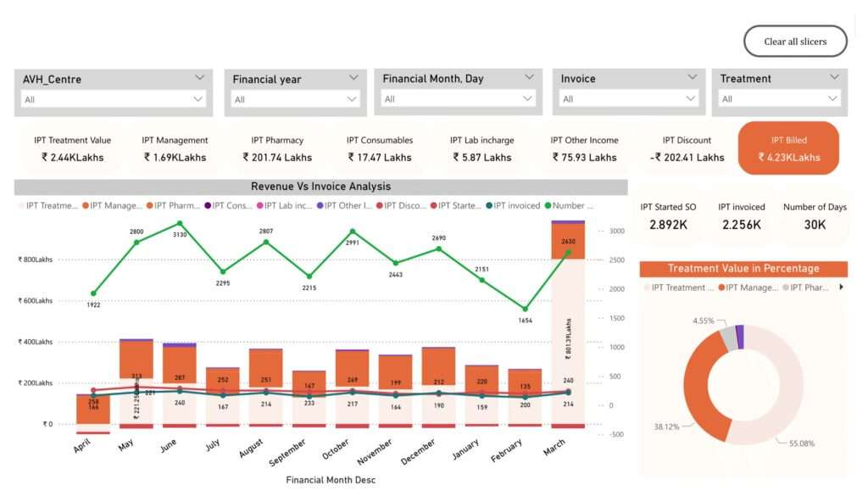Select the IPT Lab incharge legend marker

tap(259, 205)
